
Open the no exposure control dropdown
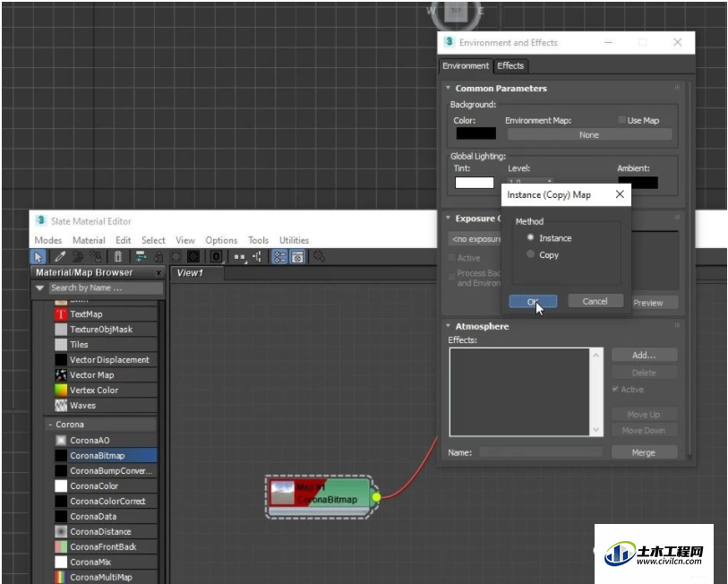pyautogui.click(x=475, y=239)
